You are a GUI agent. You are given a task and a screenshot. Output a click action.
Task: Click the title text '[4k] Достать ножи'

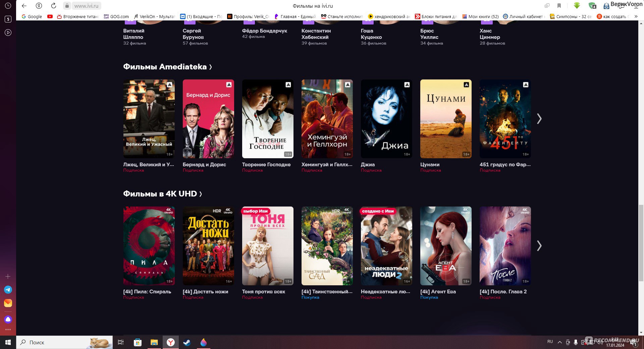(205, 292)
